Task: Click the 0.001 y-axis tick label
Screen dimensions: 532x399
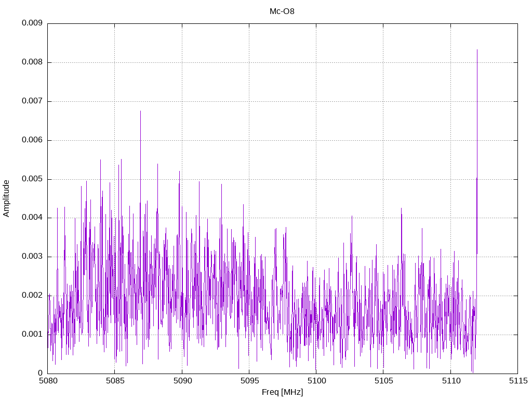Action: coord(32,334)
